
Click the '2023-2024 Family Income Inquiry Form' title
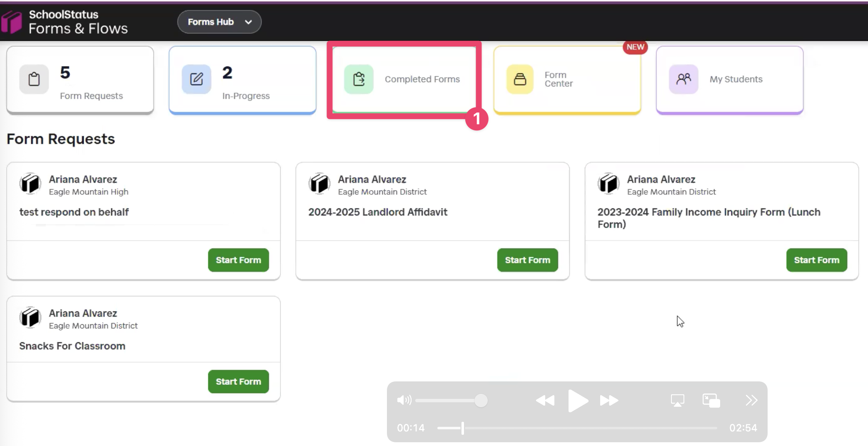[709, 218]
